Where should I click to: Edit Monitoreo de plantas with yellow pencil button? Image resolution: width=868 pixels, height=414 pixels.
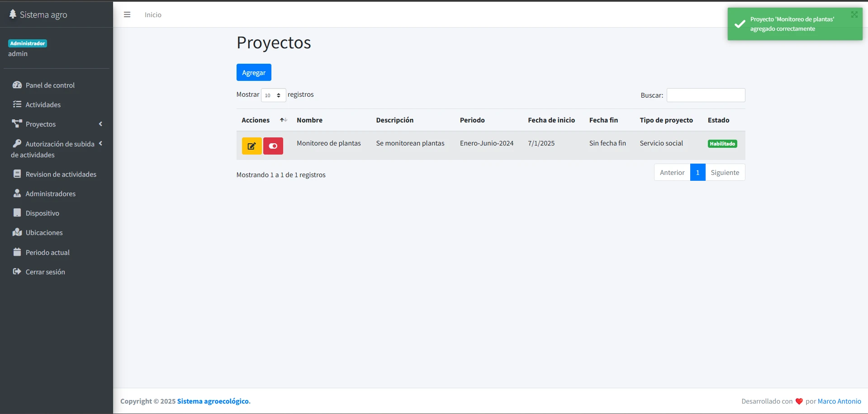[x=252, y=146]
